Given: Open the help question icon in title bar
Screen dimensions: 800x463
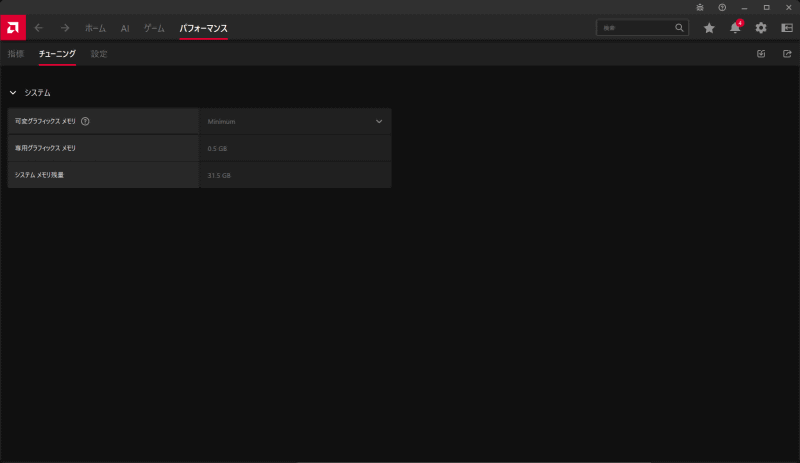Looking at the screenshot, I should 722,8.
